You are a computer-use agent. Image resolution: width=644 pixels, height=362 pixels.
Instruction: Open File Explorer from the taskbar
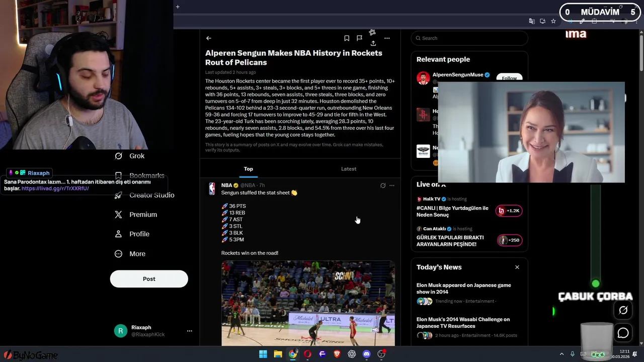278,354
